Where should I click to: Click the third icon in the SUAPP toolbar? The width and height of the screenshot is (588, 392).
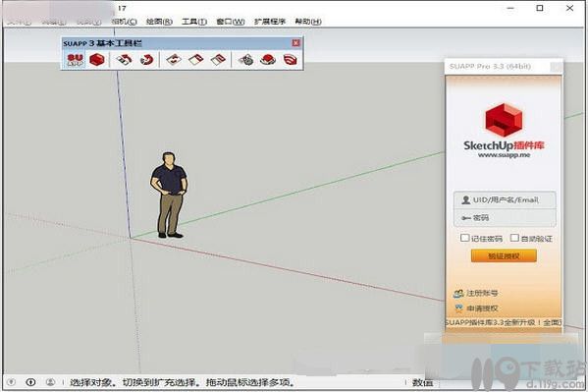click(124, 60)
